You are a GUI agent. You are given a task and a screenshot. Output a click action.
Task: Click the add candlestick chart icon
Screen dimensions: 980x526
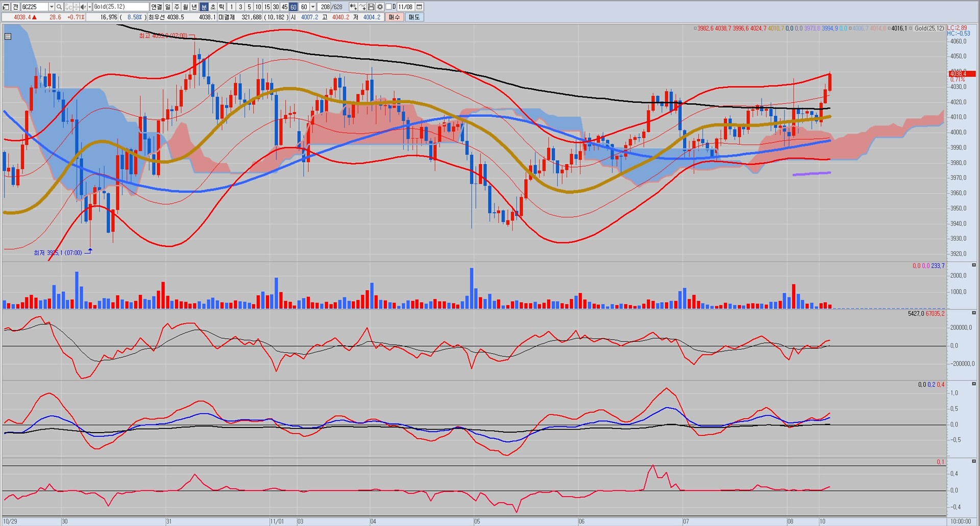click(x=353, y=7)
